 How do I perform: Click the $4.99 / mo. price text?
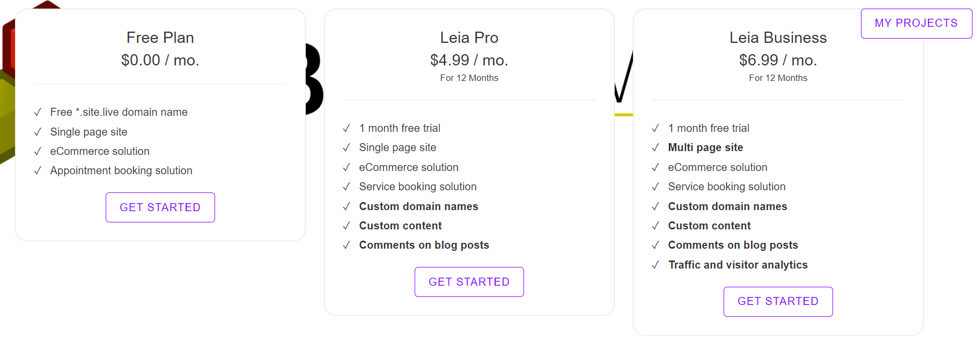click(x=469, y=60)
